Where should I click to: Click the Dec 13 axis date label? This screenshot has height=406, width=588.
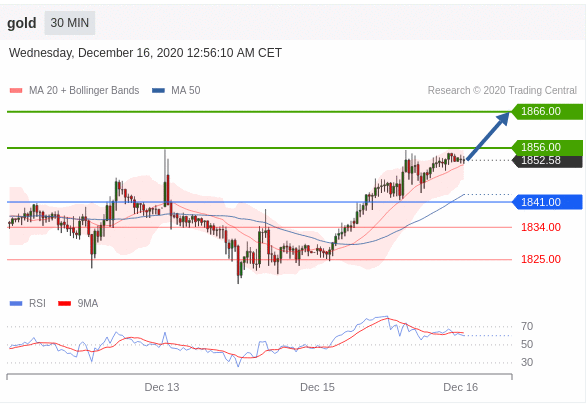[162, 387]
